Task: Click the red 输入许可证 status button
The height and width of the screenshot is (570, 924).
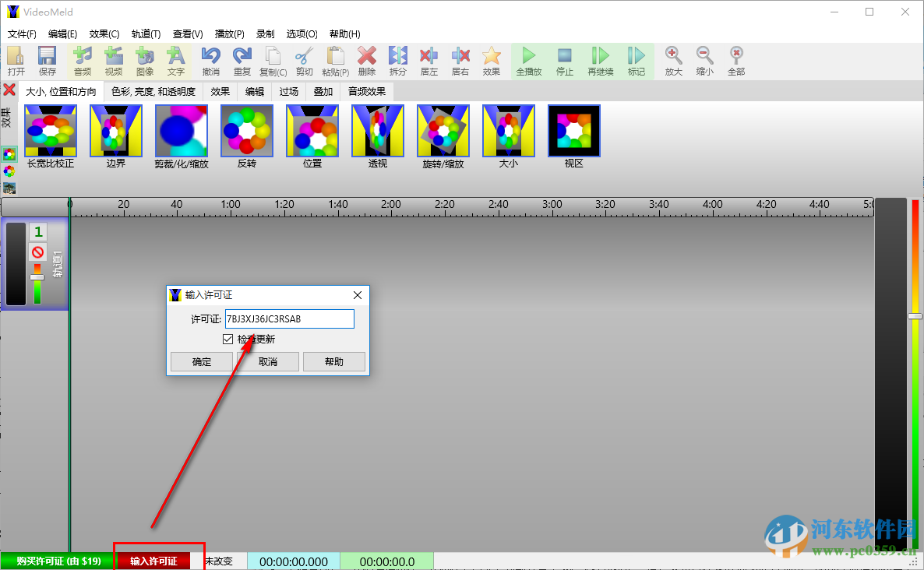Action: tap(153, 561)
